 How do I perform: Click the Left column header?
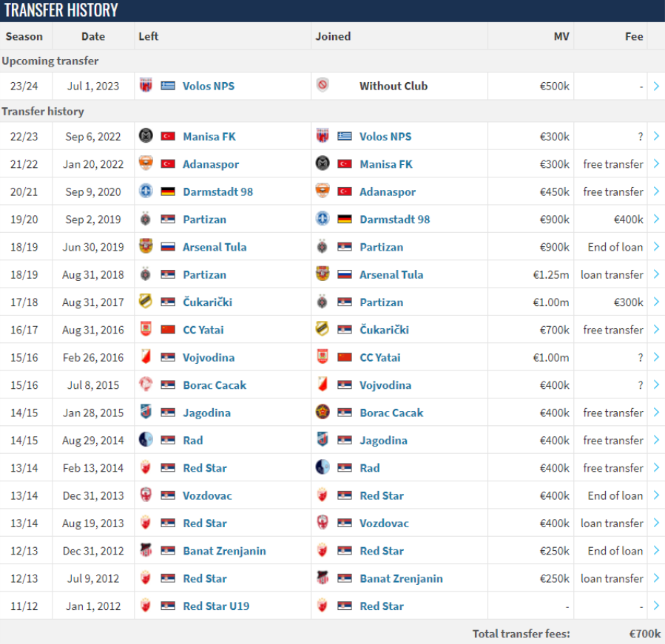pyautogui.click(x=149, y=36)
